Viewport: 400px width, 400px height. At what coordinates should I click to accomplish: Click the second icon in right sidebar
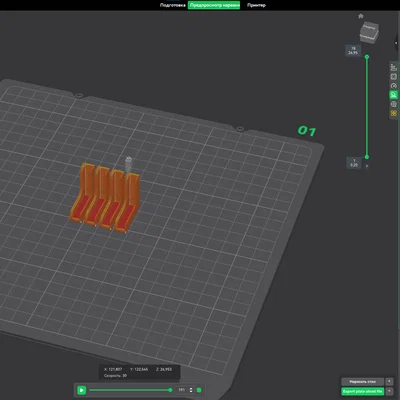[x=394, y=77]
